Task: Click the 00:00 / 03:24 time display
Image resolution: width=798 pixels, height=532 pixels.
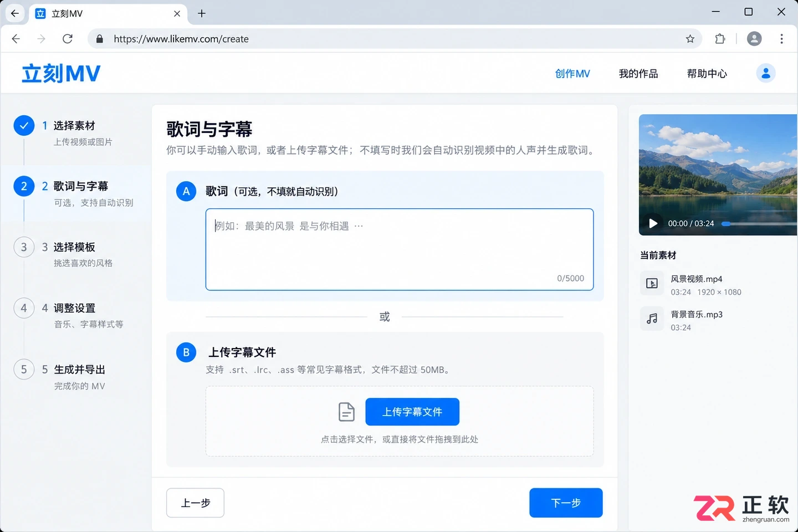Action: 691,223
